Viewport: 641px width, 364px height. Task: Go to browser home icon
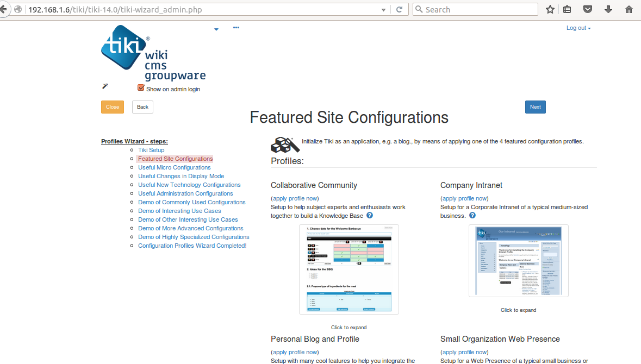pyautogui.click(x=628, y=9)
